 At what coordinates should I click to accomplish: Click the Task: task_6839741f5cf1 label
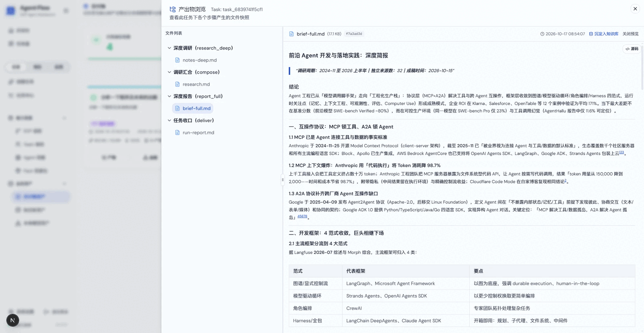237,9
